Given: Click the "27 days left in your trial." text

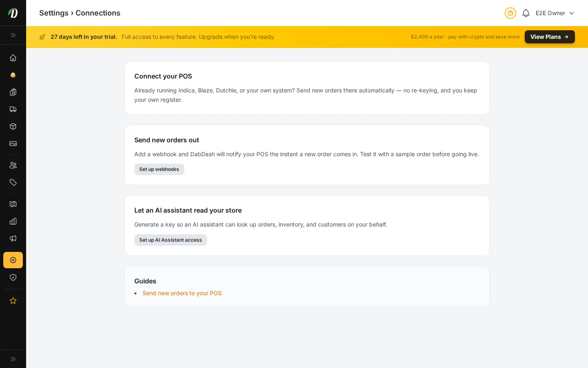Looking at the screenshot, I should [x=84, y=37].
